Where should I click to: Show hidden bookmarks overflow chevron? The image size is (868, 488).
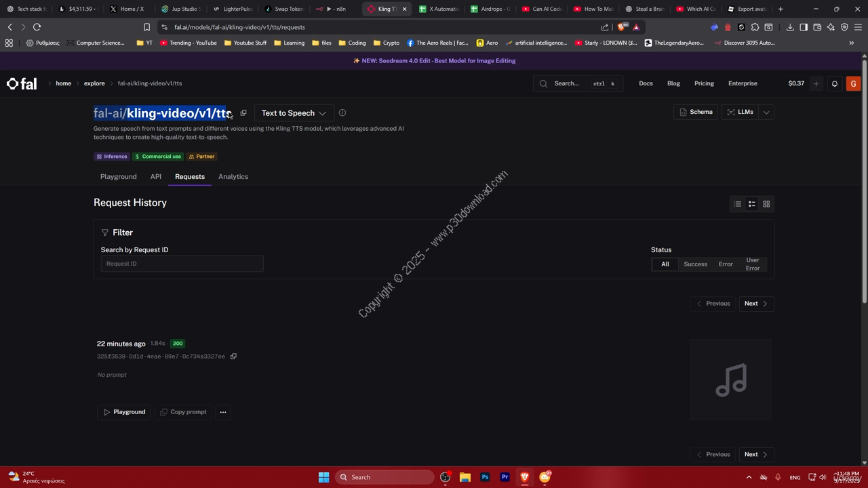coord(852,43)
